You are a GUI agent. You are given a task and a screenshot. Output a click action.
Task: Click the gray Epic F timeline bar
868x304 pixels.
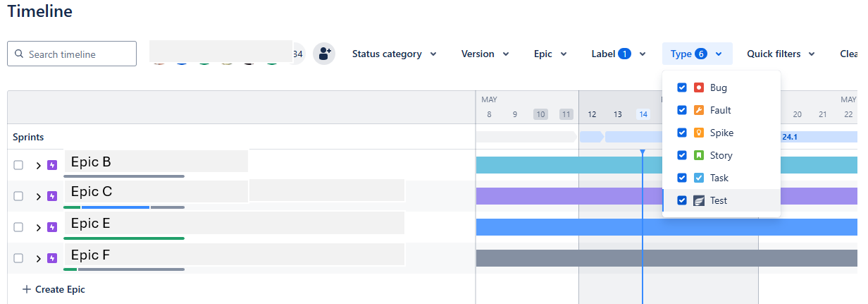click(666, 258)
